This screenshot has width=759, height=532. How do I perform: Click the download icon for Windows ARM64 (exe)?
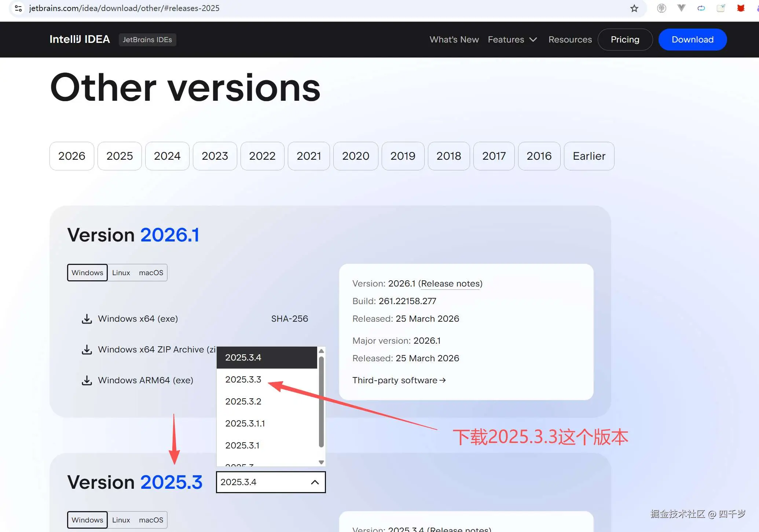(x=87, y=380)
